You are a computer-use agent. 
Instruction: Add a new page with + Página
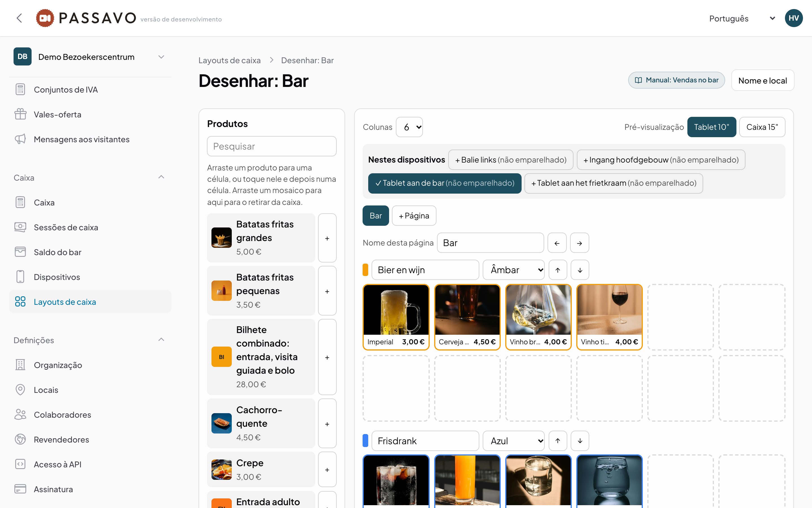pos(414,216)
